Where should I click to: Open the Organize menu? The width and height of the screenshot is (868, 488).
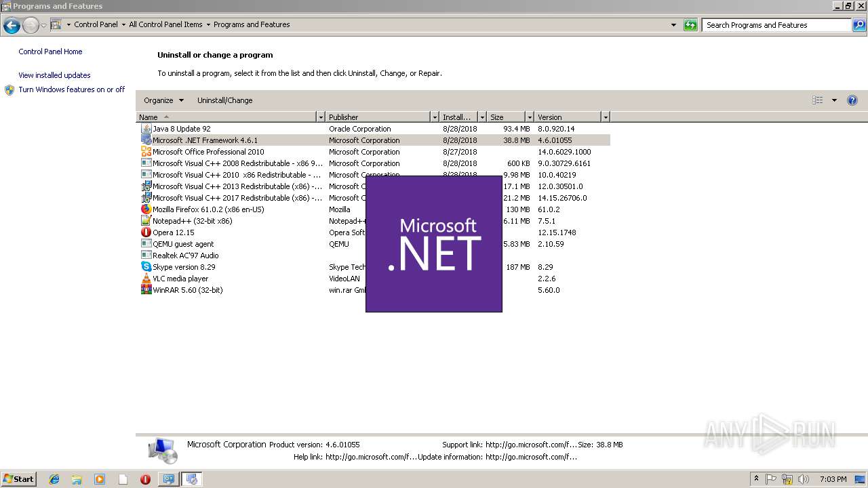pos(163,100)
